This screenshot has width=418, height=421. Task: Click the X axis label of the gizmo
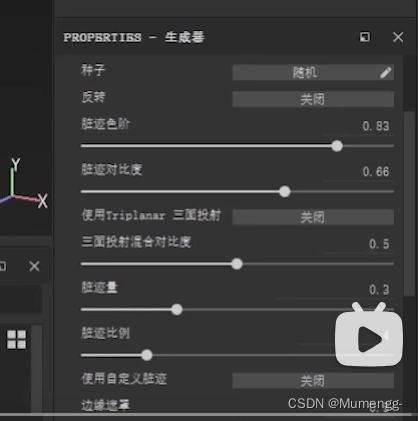coord(43,201)
